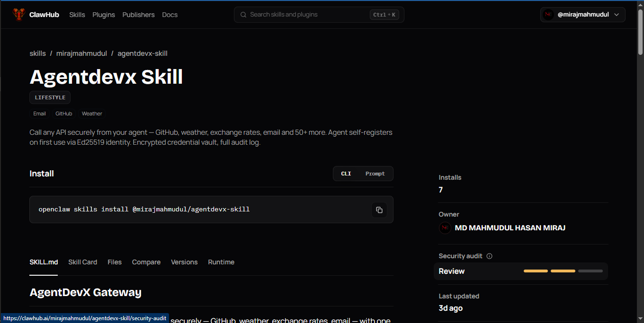Click the Weather tag
This screenshot has height=323, width=644.
(92, 113)
